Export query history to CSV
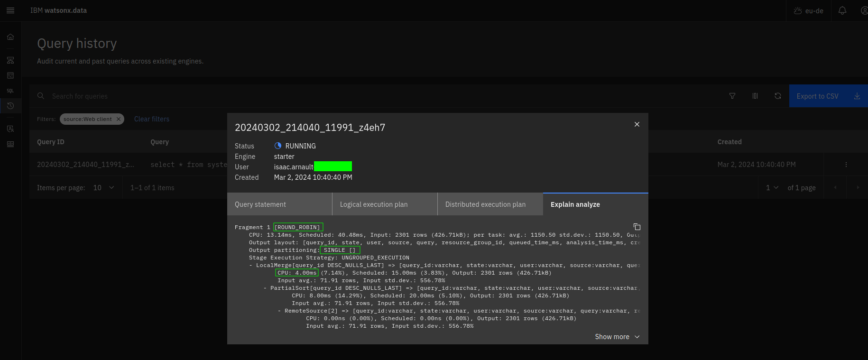 coord(828,96)
